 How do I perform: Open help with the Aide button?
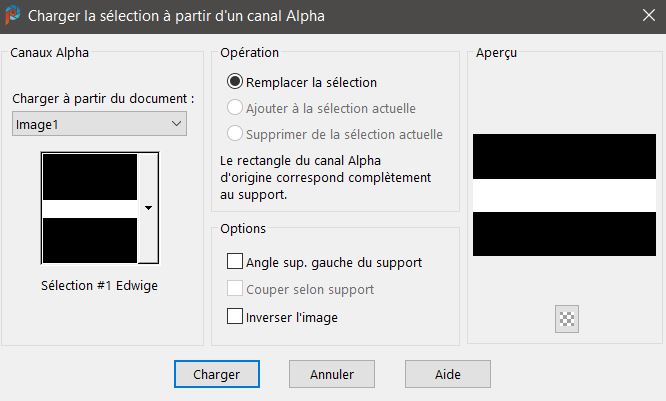point(447,374)
